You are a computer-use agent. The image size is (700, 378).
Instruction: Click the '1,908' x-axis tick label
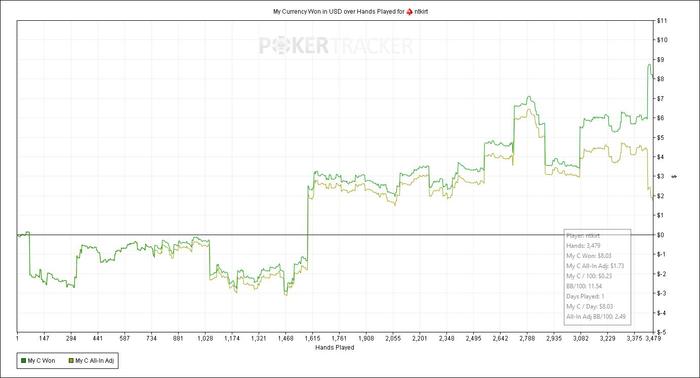(366, 339)
